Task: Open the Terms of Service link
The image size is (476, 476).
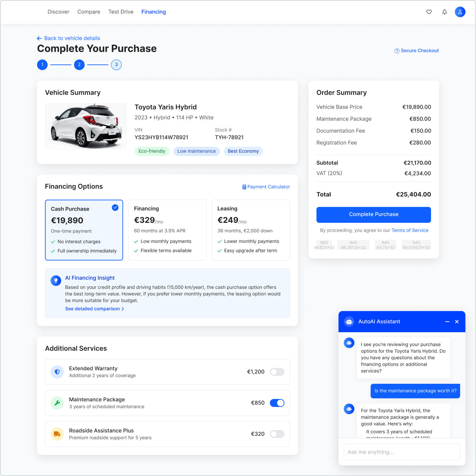Action: tap(410, 230)
